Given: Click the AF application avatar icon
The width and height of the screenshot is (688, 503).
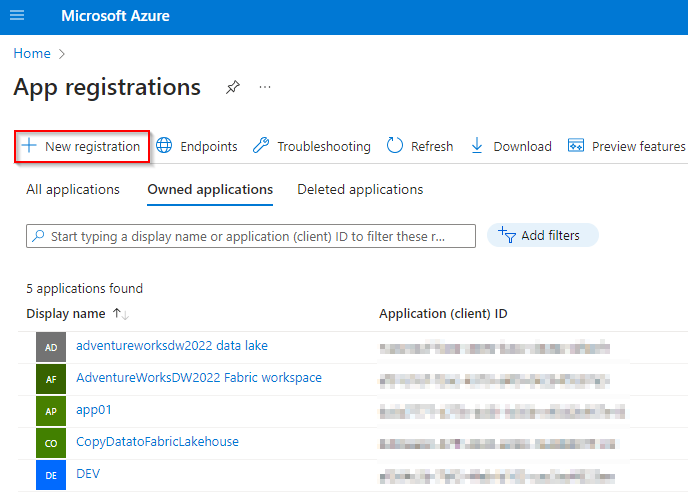Looking at the screenshot, I should (51, 379).
